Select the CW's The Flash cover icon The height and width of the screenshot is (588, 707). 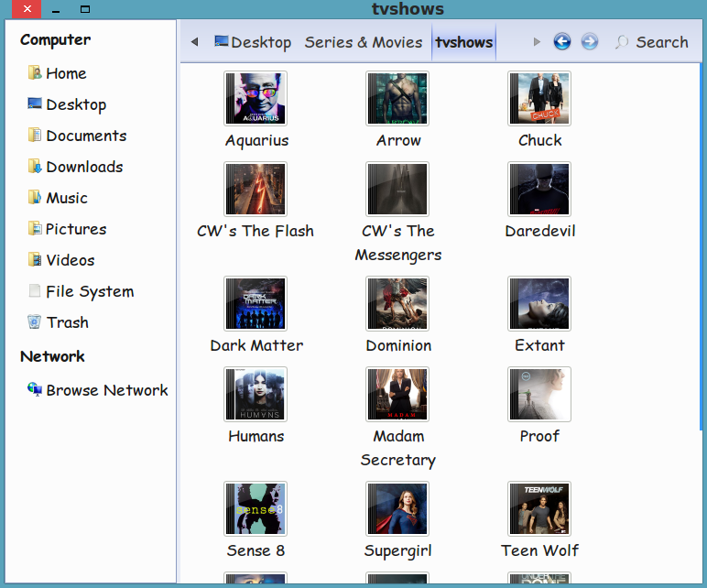[x=256, y=189]
